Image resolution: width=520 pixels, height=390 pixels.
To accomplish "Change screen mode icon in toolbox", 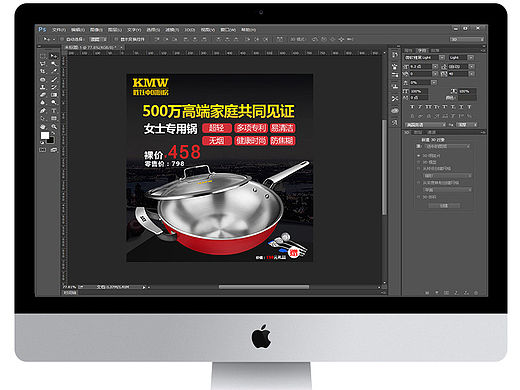I will (54, 150).
